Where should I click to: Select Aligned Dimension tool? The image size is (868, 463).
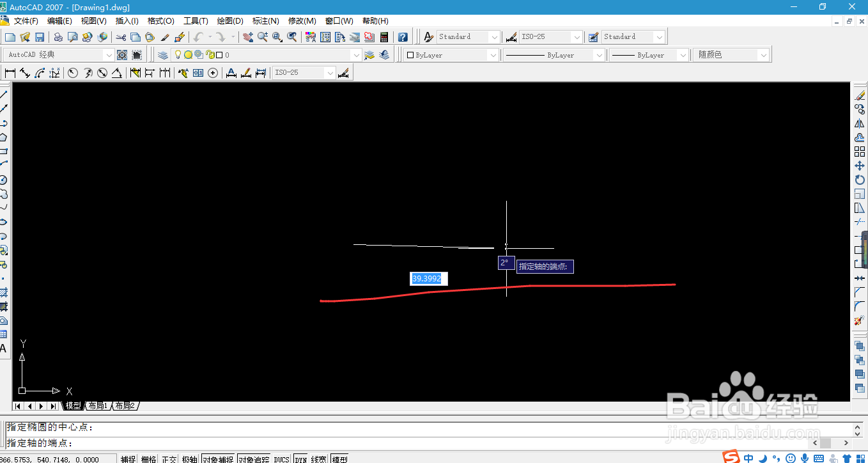tap(25, 73)
